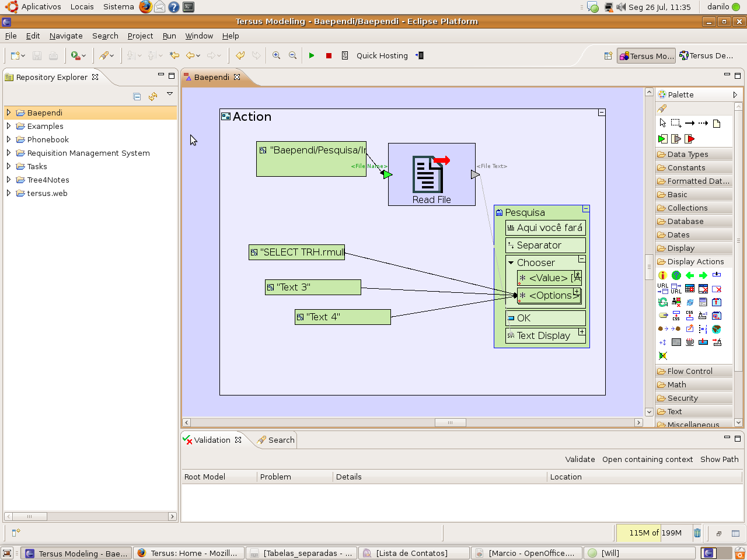Click the red Stop button in toolbar

click(x=329, y=55)
